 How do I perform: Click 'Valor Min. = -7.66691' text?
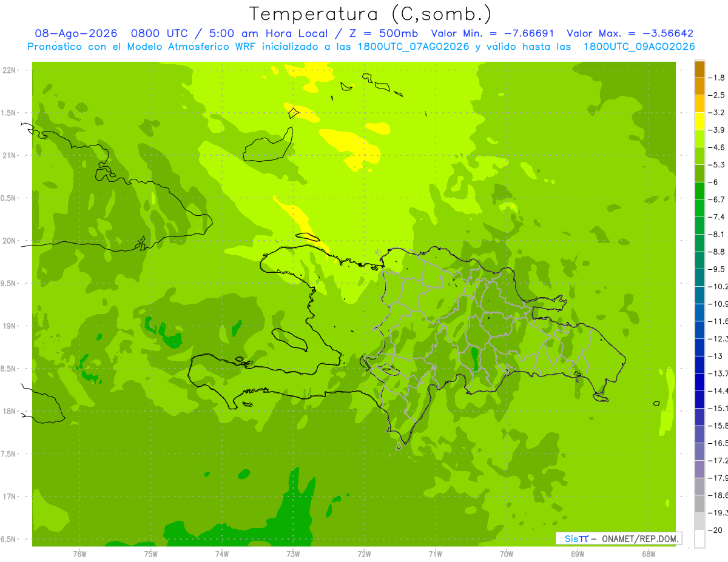pos(494,34)
